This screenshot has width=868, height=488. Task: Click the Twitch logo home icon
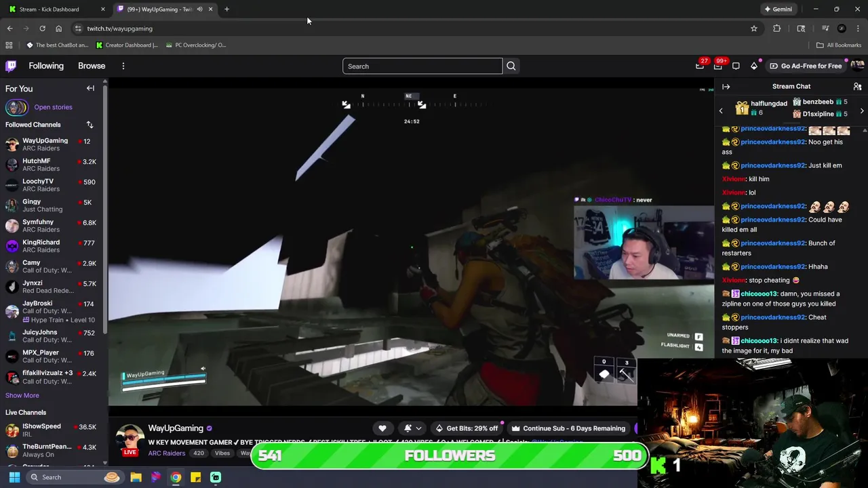click(x=11, y=66)
